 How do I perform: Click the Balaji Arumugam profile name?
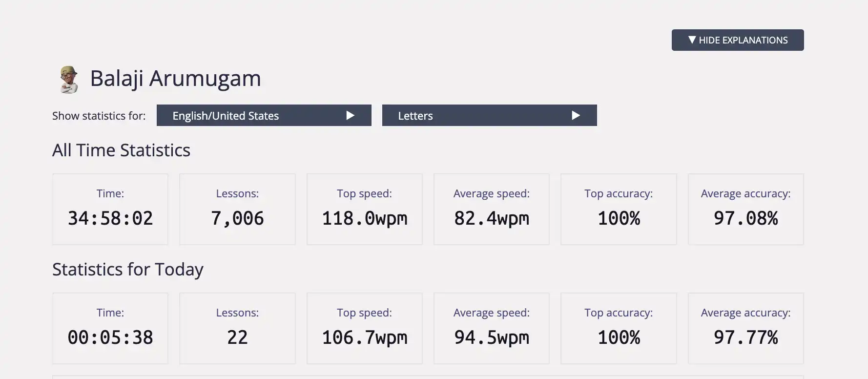point(176,79)
